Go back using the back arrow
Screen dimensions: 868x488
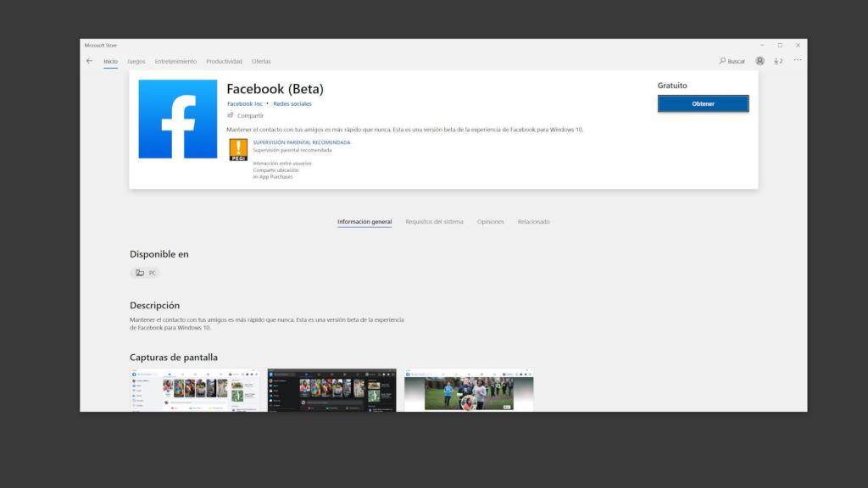88,61
